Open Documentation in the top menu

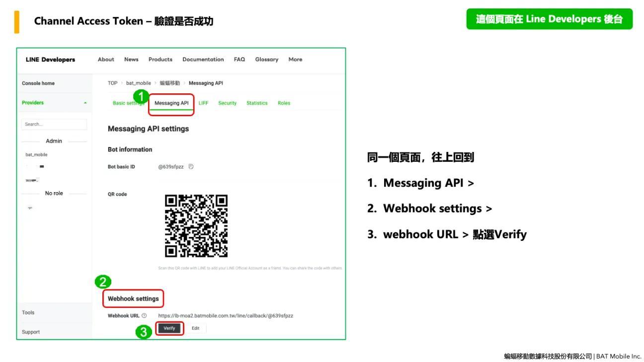[203, 60]
